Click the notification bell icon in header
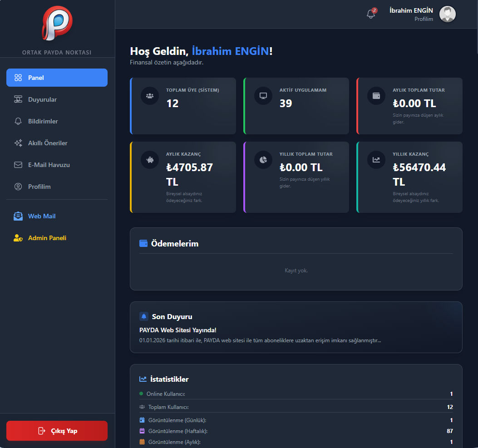This screenshot has width=478, height=448. click(371, 14)
